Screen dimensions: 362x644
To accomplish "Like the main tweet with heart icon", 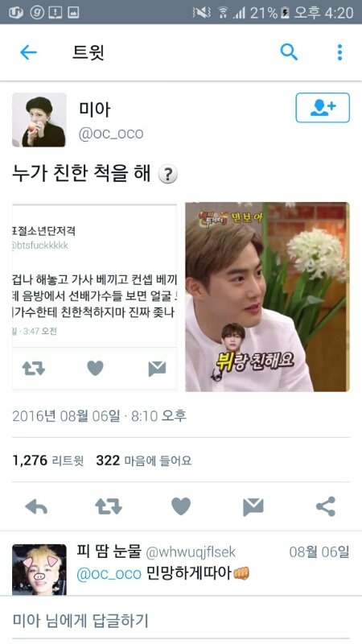I will click(x=181, y=506).
